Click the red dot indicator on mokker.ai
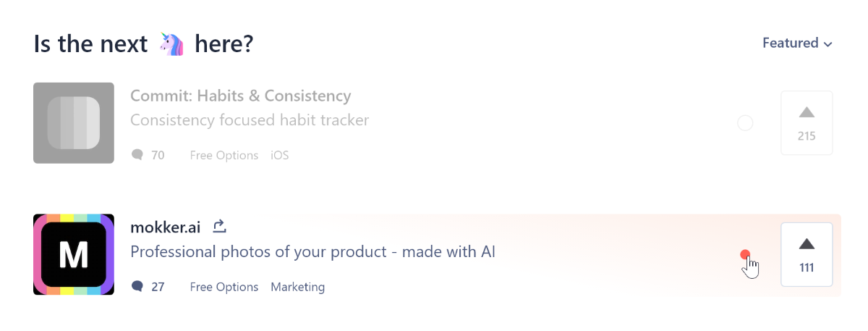Viewport: 868px width, 331px height. [745, 255]
